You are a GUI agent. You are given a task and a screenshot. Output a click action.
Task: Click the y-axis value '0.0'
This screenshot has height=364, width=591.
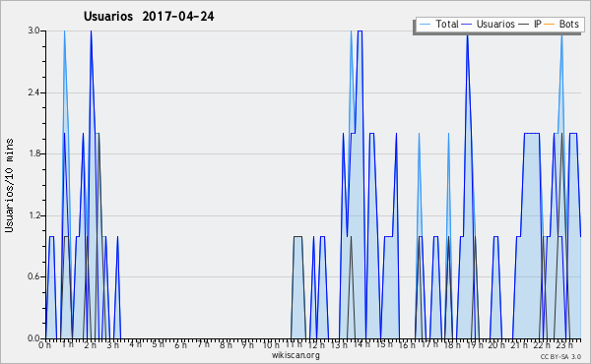click(x=33, y=338)
